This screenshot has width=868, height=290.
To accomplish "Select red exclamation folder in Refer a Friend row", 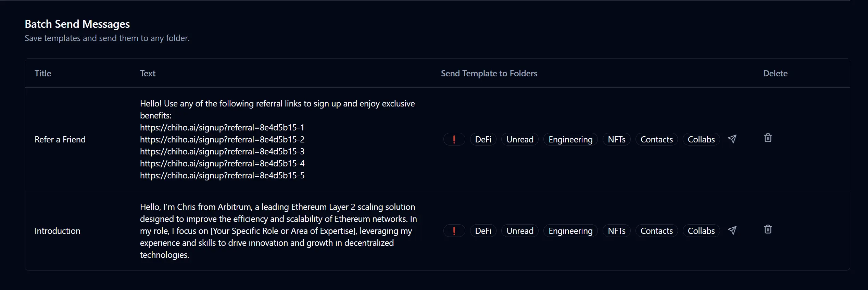I will pyautogui.click(x=454, y=139).
